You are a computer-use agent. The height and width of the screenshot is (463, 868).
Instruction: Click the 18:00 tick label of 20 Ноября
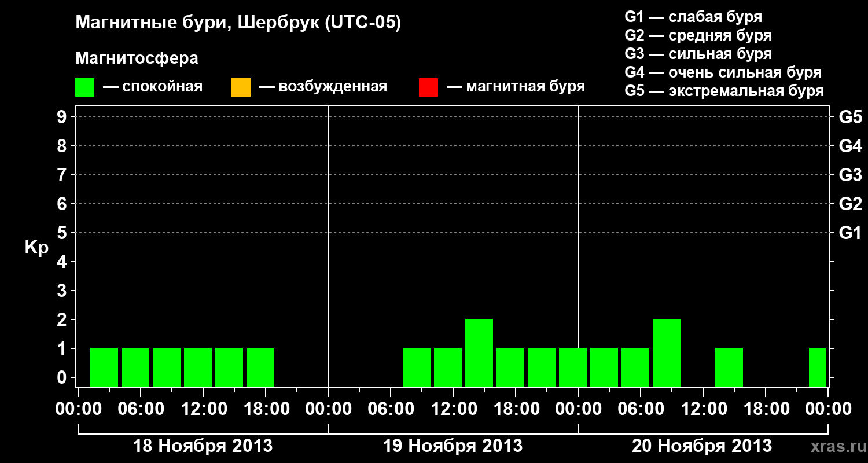point(766,409)
